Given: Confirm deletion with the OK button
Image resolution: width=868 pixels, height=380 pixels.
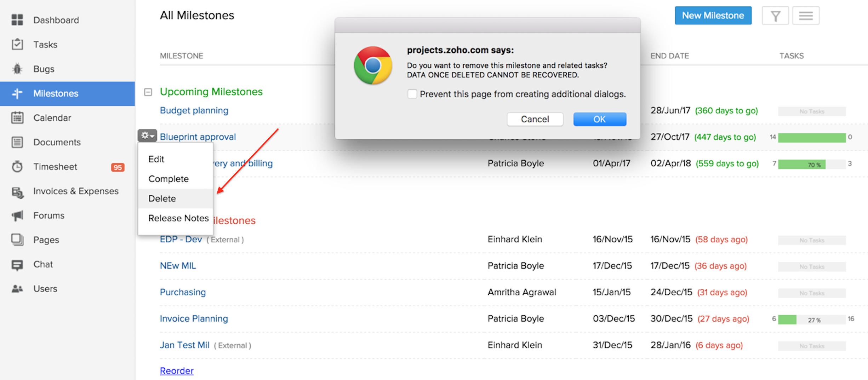Looking at the screenshot, I should (x=600, y=119).
